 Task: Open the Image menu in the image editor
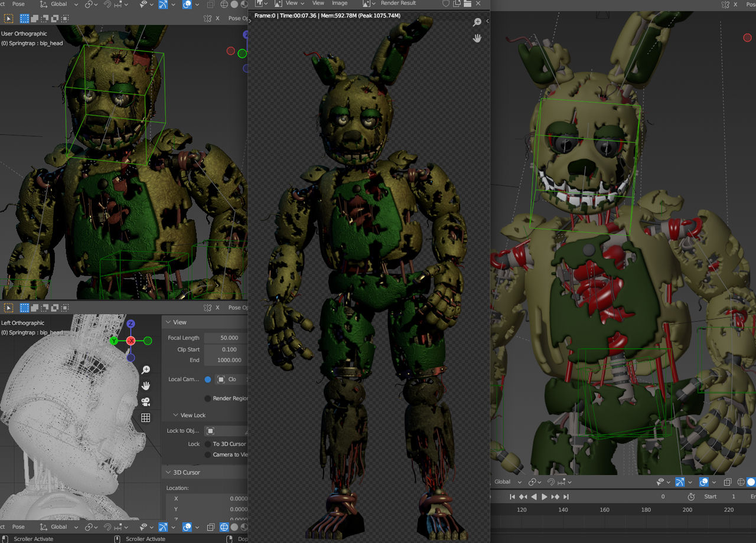pyautogui.click(x=340, y=4)
